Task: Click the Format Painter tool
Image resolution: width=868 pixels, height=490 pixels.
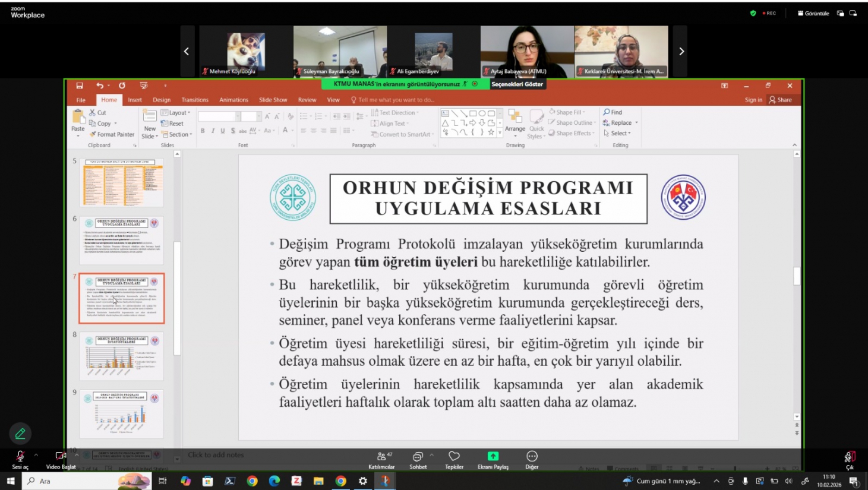Action: coord(112,134)
